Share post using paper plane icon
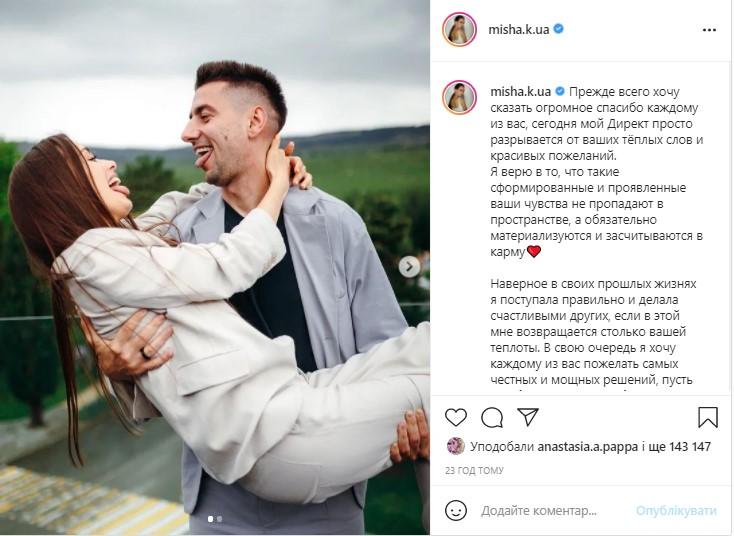 [528, 417]
